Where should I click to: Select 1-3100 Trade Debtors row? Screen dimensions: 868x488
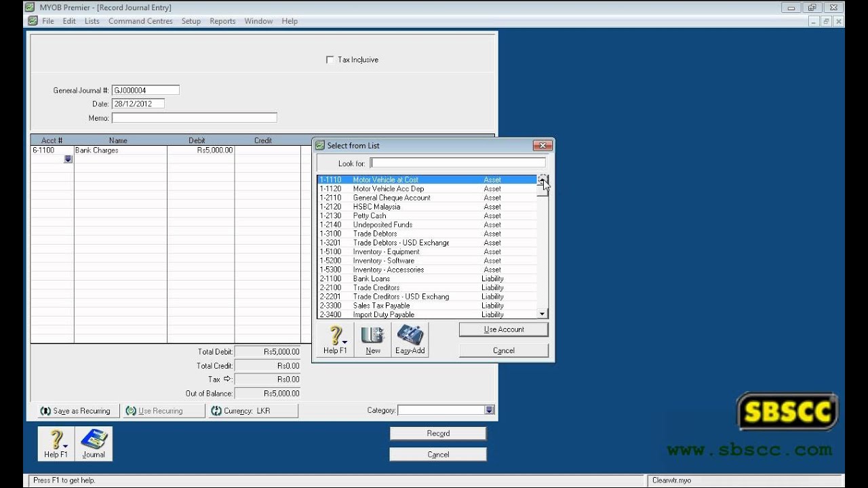pos(427,234)
